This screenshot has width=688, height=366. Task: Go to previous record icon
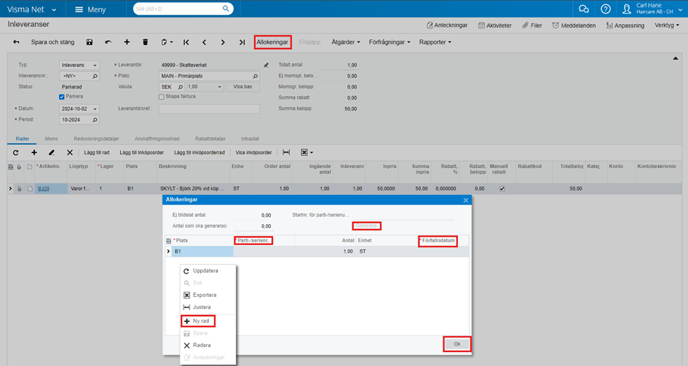(204, 42)
